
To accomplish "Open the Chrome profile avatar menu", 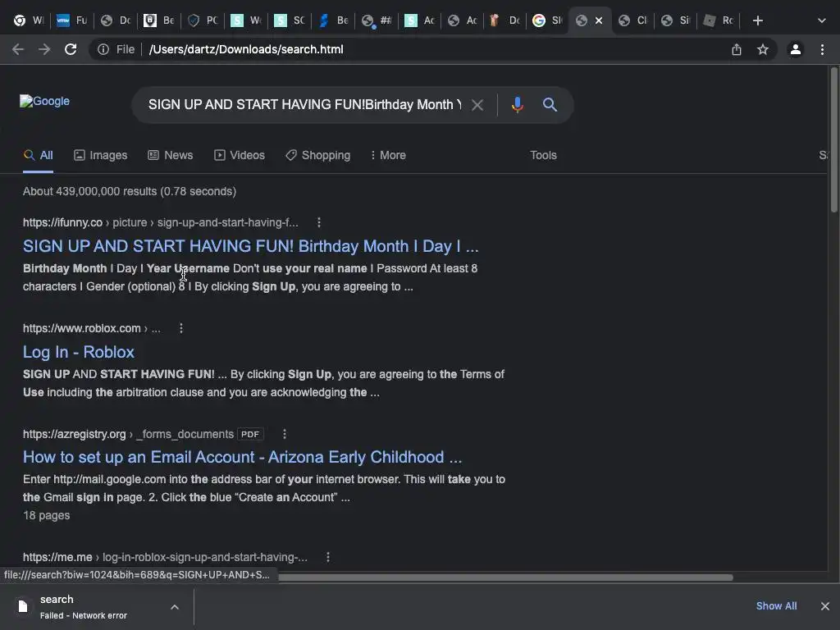I will [x=796, y=49].
